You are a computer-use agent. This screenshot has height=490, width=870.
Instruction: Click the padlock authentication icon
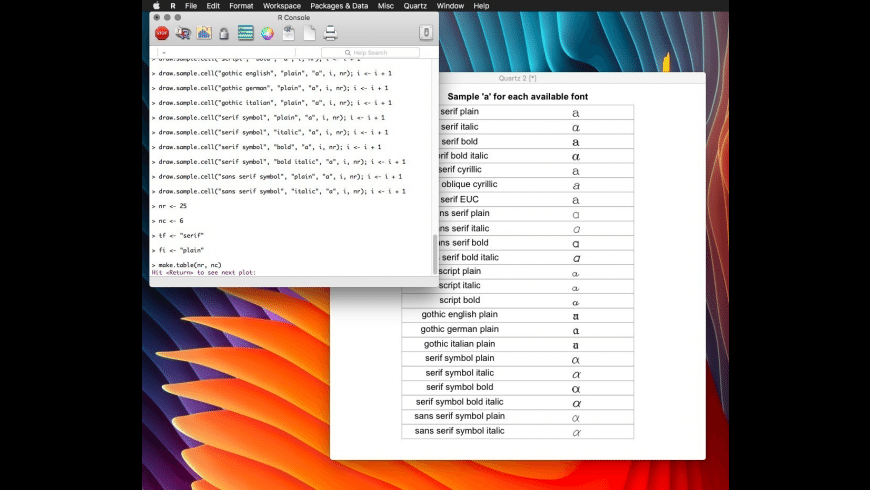pyautogui.click(x=224, y=33)
